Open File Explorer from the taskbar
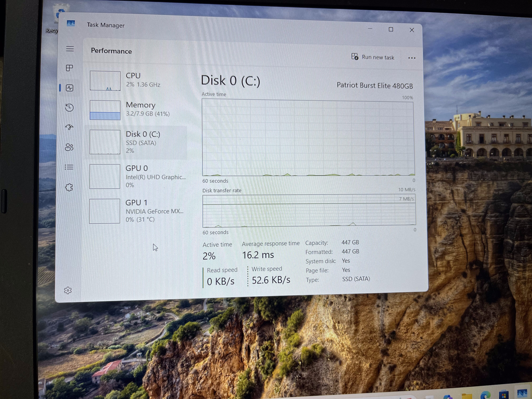 coord(467,396)
